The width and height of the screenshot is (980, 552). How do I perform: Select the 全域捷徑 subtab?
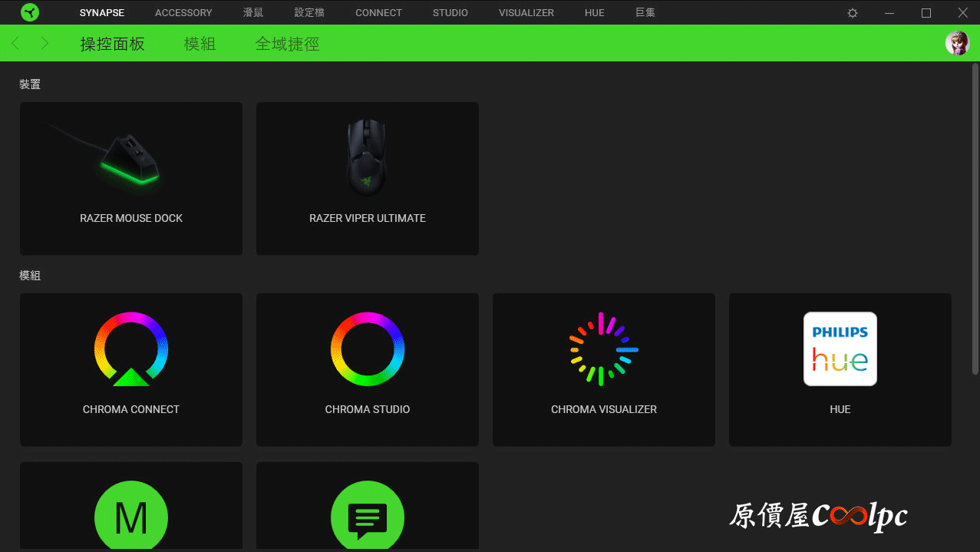287,44
